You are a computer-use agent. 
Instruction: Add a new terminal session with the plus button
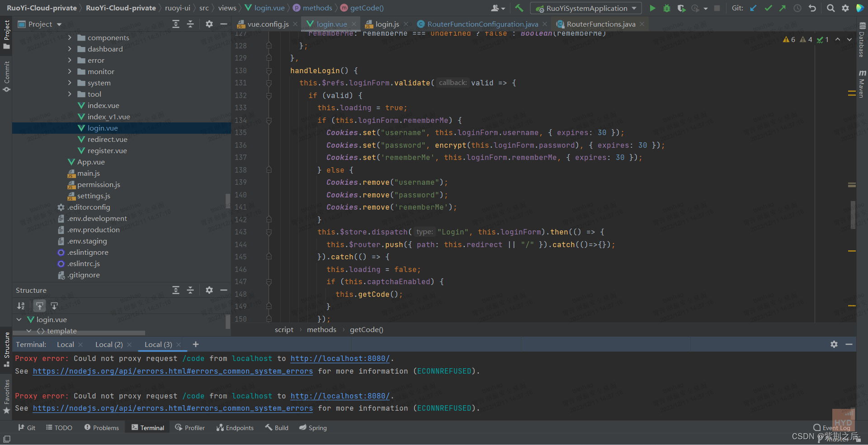pos(195,344)
